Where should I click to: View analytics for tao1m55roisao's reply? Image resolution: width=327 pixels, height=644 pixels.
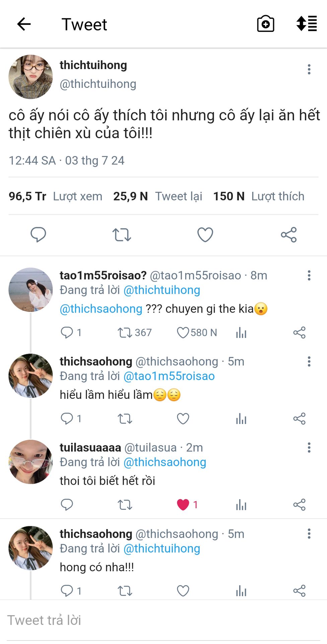(241, 333)
